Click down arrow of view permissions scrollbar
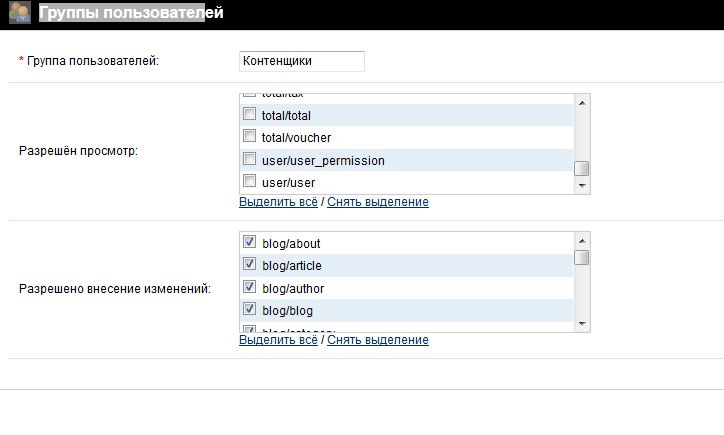Viewport: 724px width, 435px height. coord(582,186)
